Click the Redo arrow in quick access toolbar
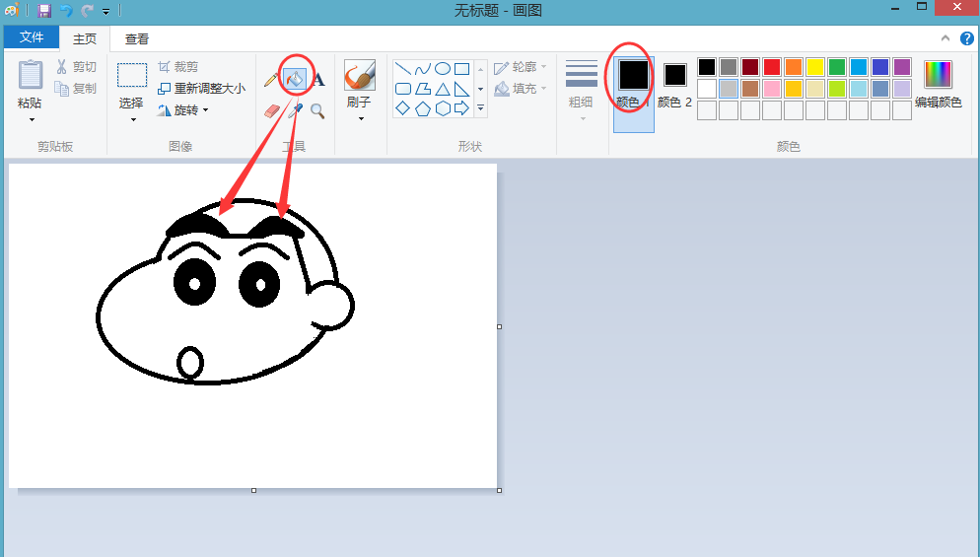Screen dimensions: 980x557 pos(87,10)
